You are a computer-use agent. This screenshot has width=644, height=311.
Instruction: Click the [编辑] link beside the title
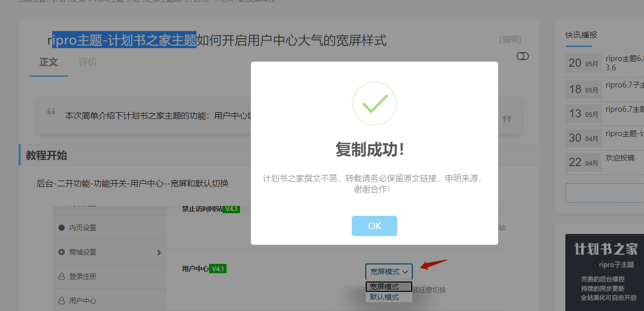pyautogui.click(x=510, y=39)
